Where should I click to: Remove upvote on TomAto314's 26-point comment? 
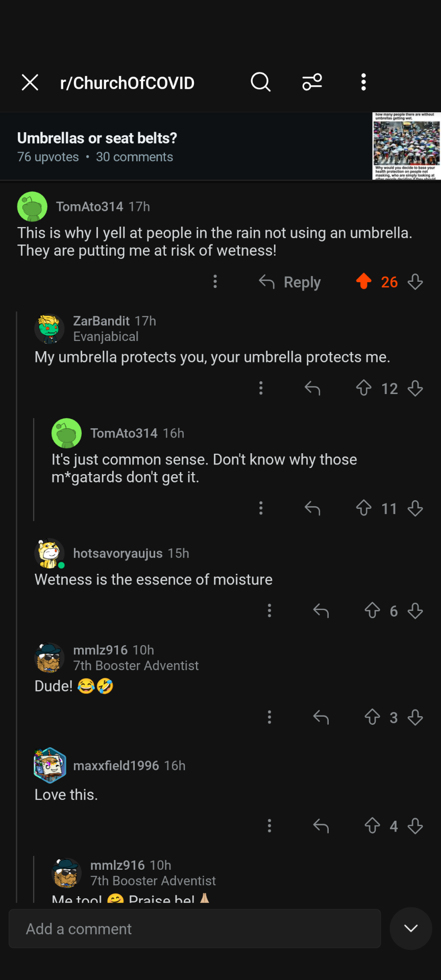tap(364, 281)
